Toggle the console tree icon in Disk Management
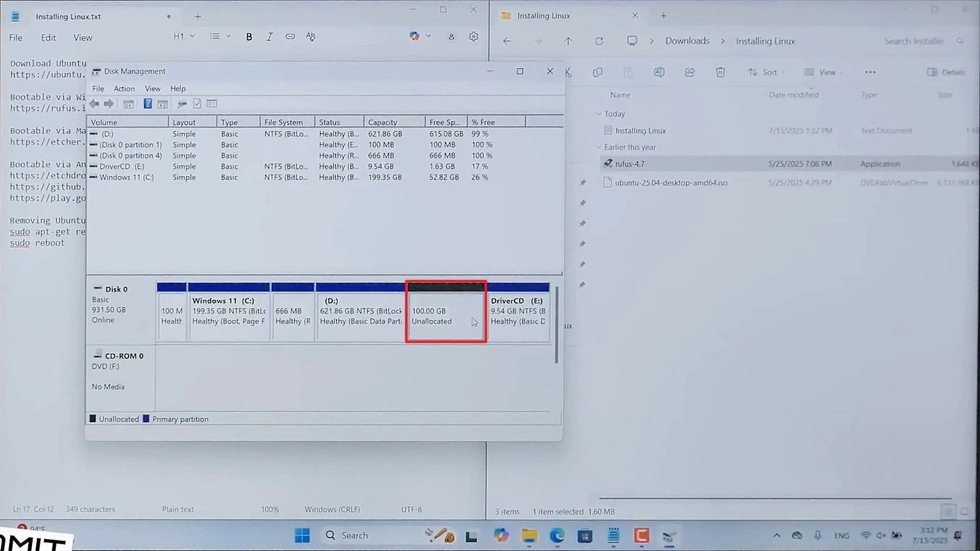 (x=128, y=104)
